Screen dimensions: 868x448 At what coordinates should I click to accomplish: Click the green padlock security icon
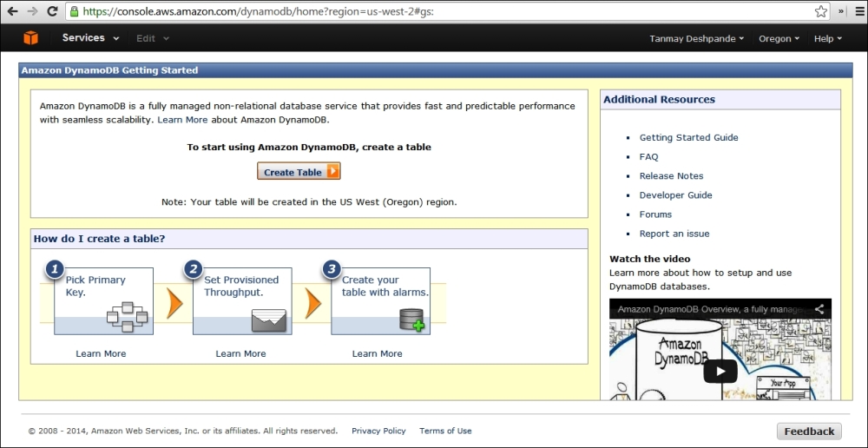pos(74,11)
